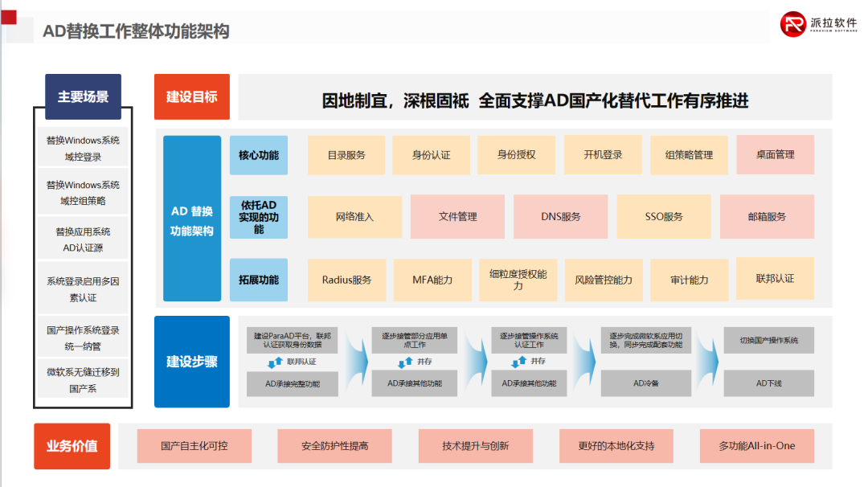Image resolution: width=868 pixels, height=487 pixels.
Task: Click the 依托AD实现的功能 blue block
Action: click(259, 217)
